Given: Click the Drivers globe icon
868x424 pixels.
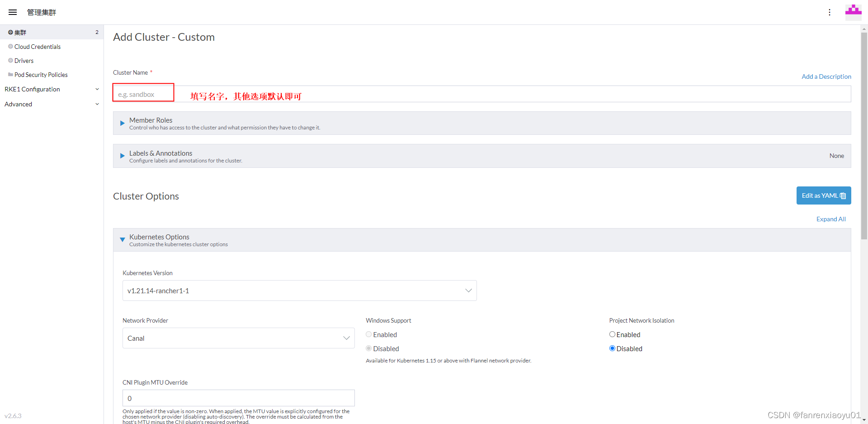Looking at the screenshot, I should tap(10, 60).
